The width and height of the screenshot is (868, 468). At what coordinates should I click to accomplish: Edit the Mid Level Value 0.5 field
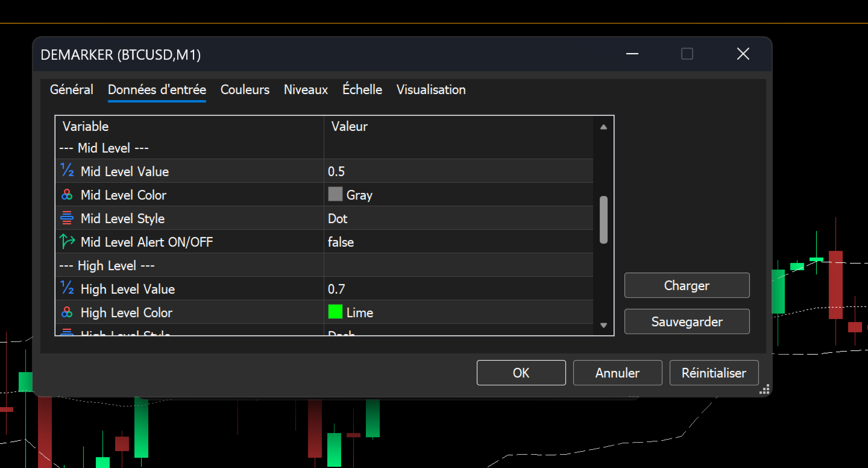coord(459,171)
